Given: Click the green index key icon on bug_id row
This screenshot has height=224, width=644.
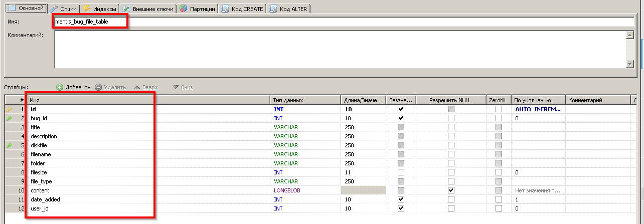Looking at the screenshot, I should pos(9,118).
